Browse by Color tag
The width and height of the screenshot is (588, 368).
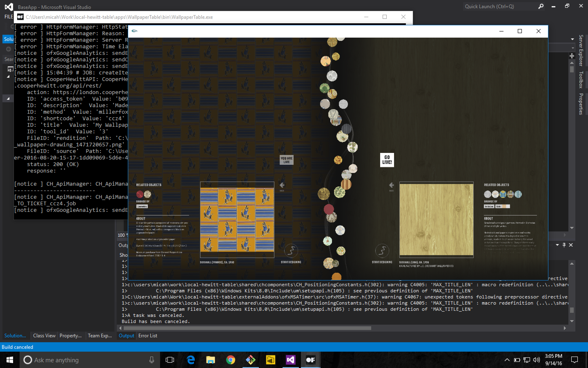pyautogui.click(x=502, y=206)
